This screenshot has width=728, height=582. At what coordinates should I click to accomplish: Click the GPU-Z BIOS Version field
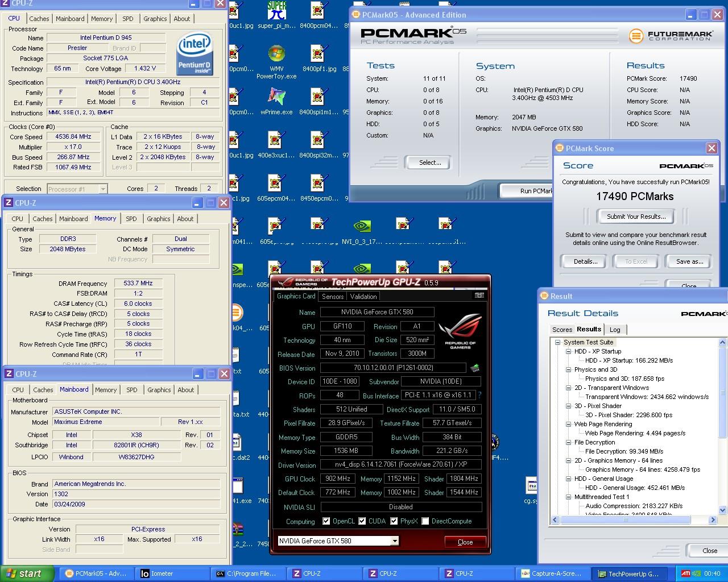point(393,368)
